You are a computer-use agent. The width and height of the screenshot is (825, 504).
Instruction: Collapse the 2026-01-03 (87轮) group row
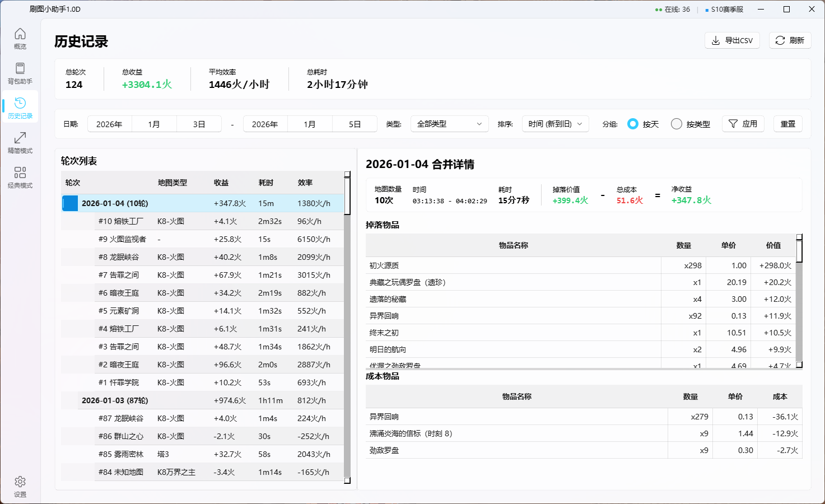click(x=114, y=400)
